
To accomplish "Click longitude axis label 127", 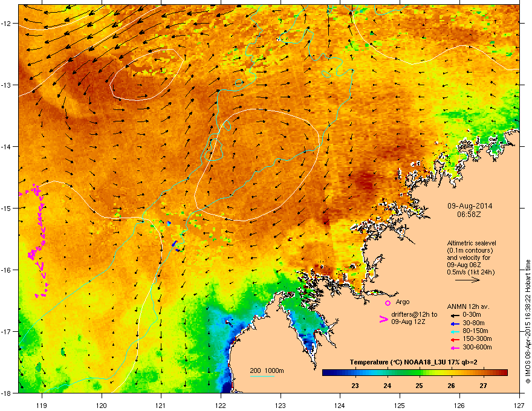I will (x=519, y=405).
